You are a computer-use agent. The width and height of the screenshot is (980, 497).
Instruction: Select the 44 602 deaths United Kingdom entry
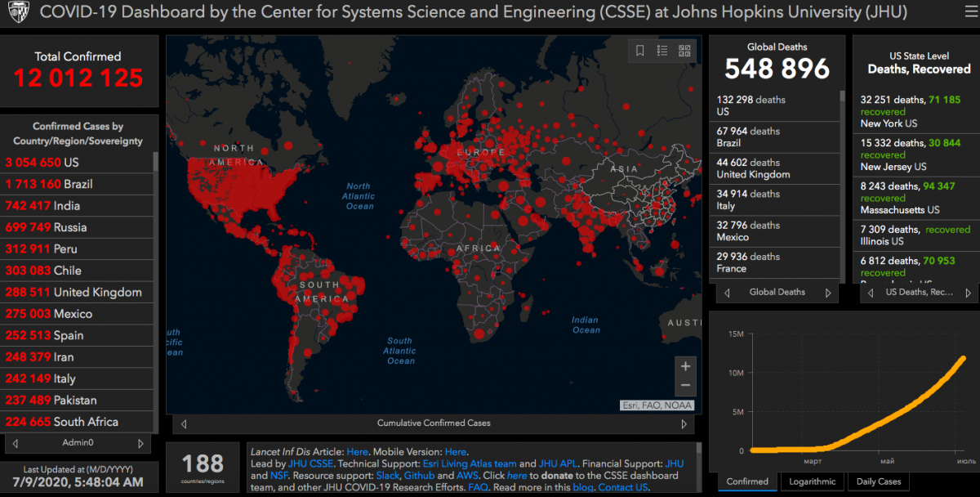click(776, 168)
